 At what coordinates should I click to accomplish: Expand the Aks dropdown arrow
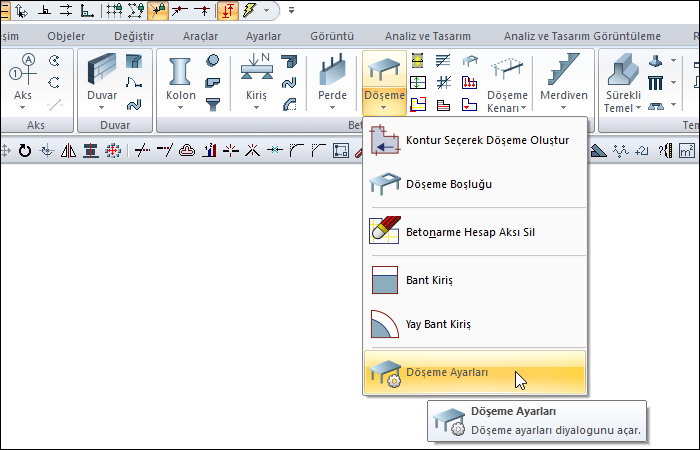tap(22, 108)
